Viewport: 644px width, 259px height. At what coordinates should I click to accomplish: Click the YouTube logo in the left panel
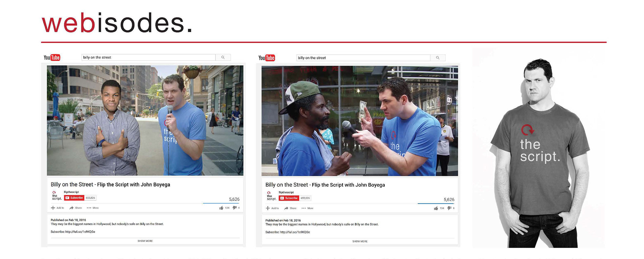tap(52, 58)
